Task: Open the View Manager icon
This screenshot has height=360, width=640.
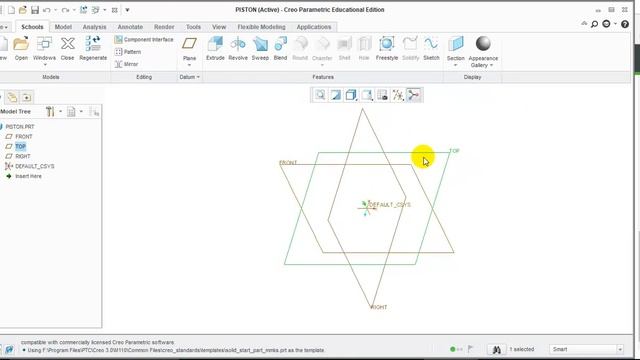Action: [x=382, y=95]
